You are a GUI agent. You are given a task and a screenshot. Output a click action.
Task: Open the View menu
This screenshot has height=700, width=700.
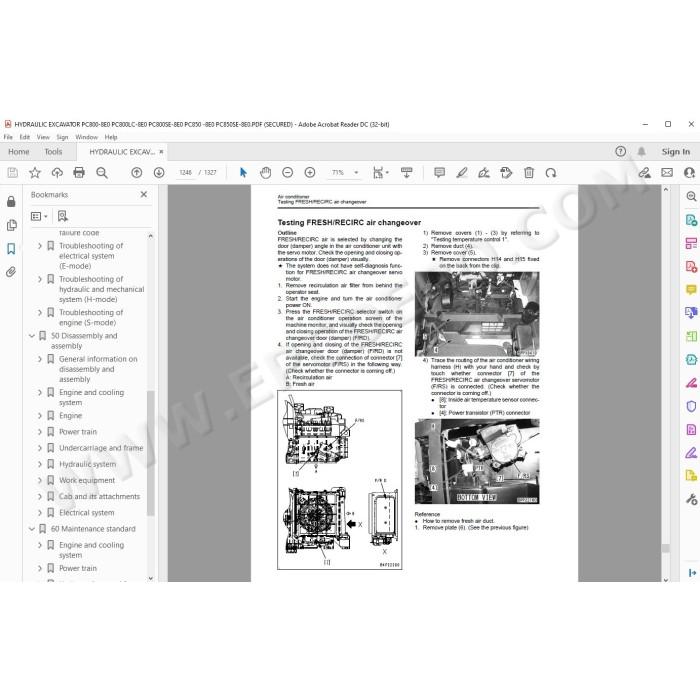pos(43,137)
